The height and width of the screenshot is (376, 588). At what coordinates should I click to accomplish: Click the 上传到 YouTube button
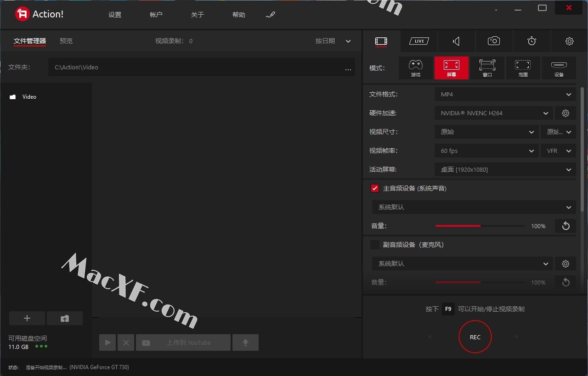click(x=183, y=342)
